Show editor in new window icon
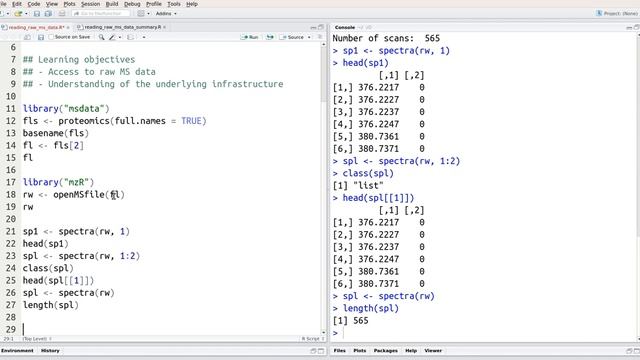Image resolution: width=640 pixels, height=360 pixels. (27, 37)
